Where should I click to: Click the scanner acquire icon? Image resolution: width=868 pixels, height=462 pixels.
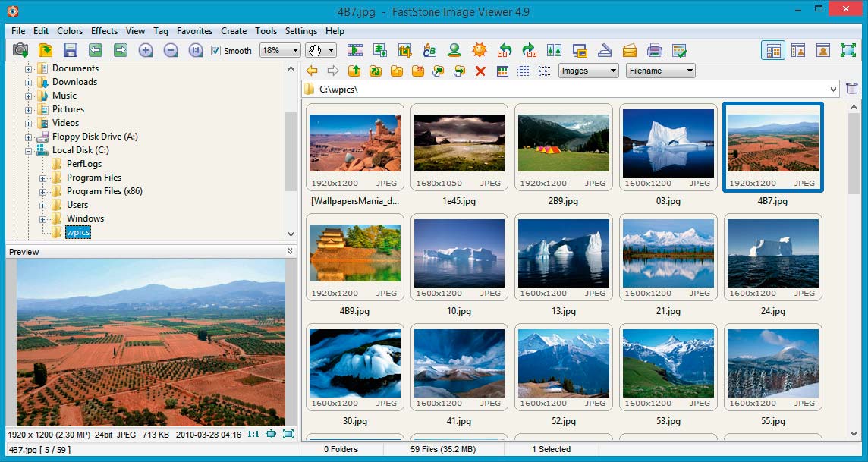(x=605, y=50)
